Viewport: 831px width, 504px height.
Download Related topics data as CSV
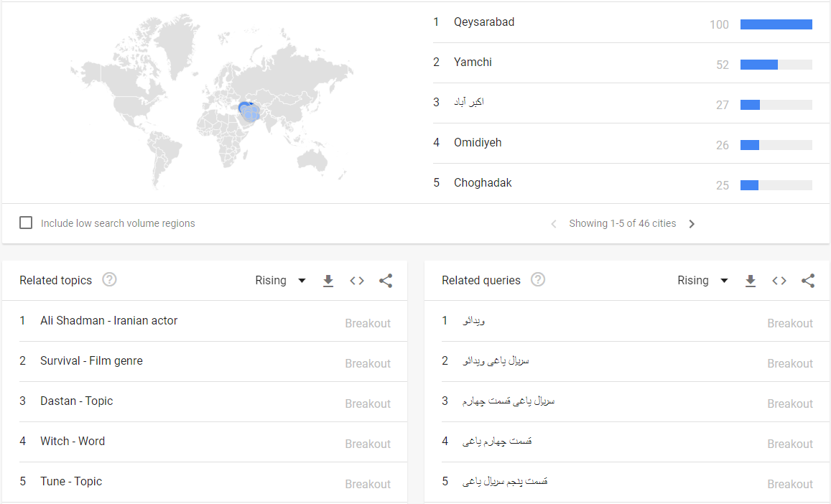(x=328, y=281)
